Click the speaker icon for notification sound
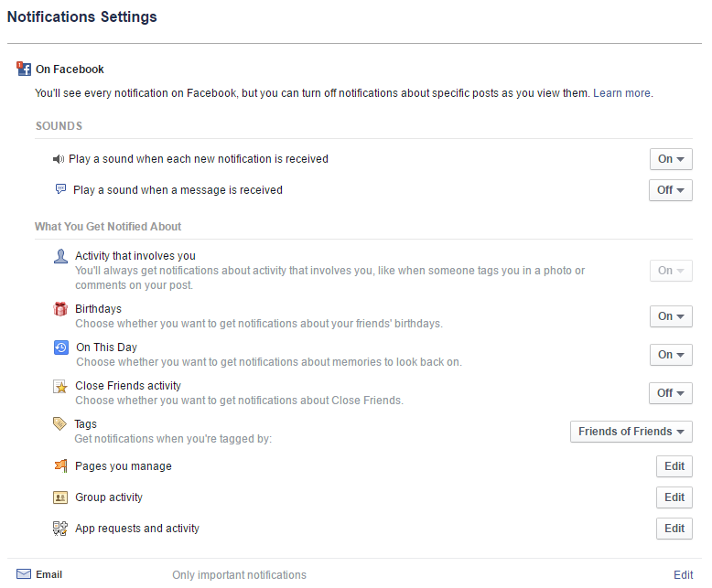Image resolution: width=712 pixels, height=588 pixels. tap(59, 159)
